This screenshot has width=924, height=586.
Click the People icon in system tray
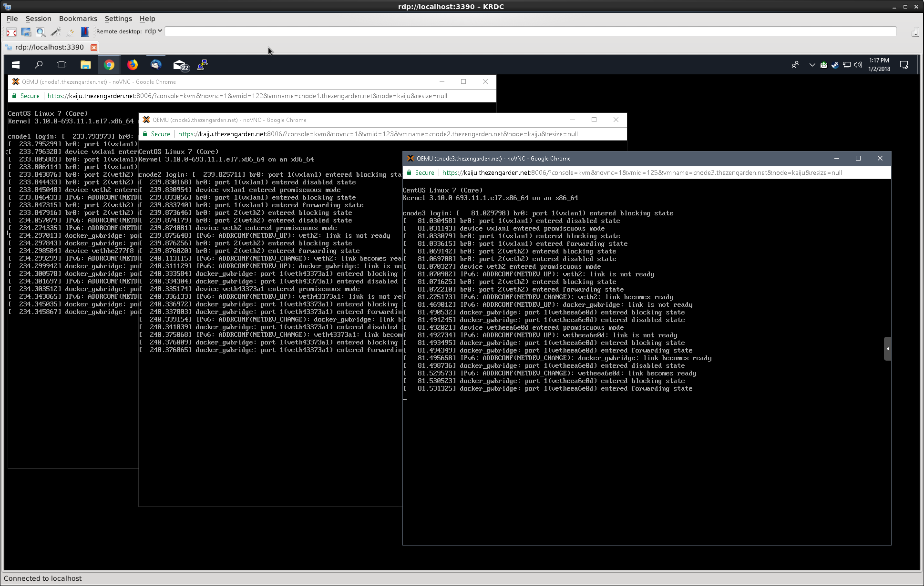[795, 65]
